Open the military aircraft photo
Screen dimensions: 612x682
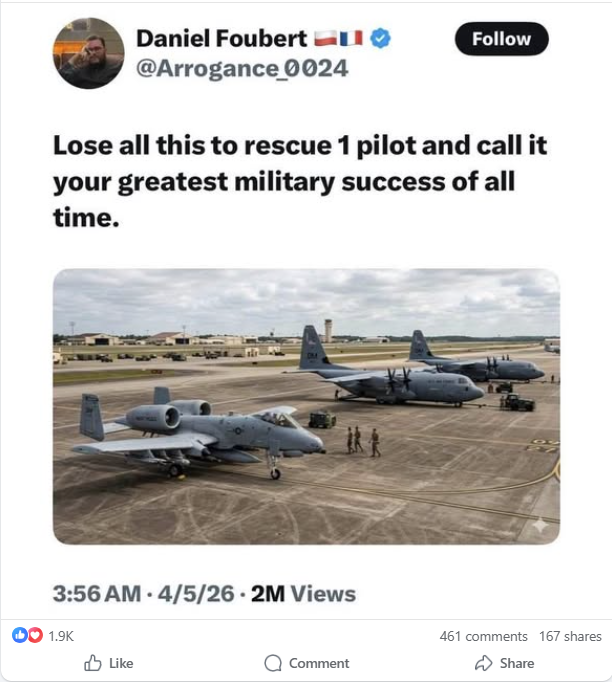[306, 407]
